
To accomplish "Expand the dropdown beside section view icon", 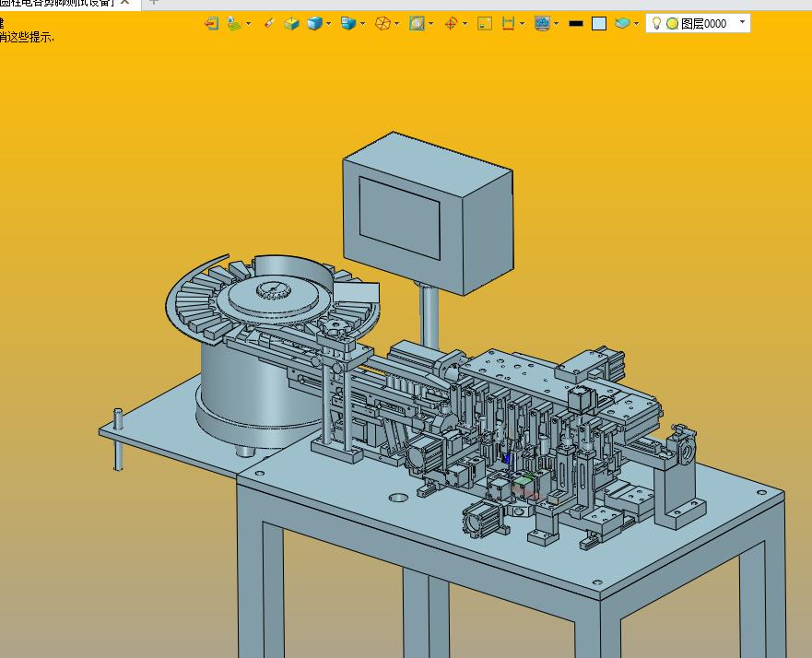I will point(430,23).
